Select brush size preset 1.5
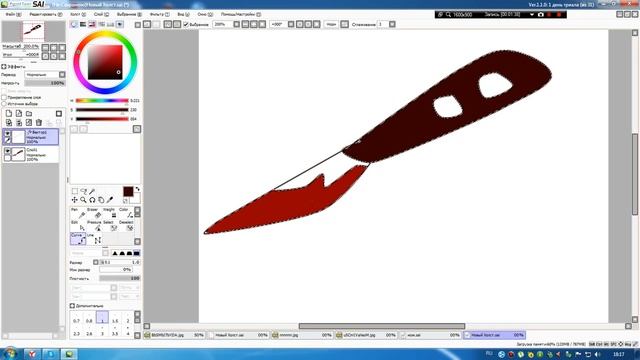The width and height of the screenshot is (640, 360). tap(115, 318)
